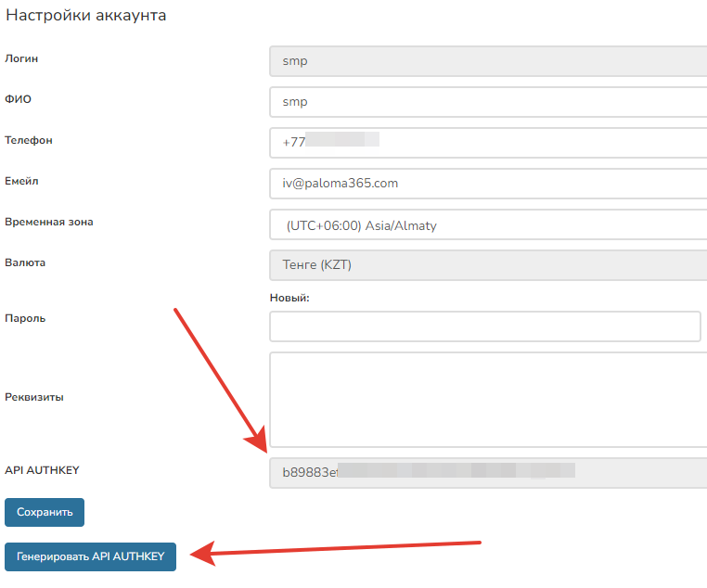This screenshot has width=707, height=588.
Task: Click the Логин field label
Action: pyautogui.click(x=21, y=59)
